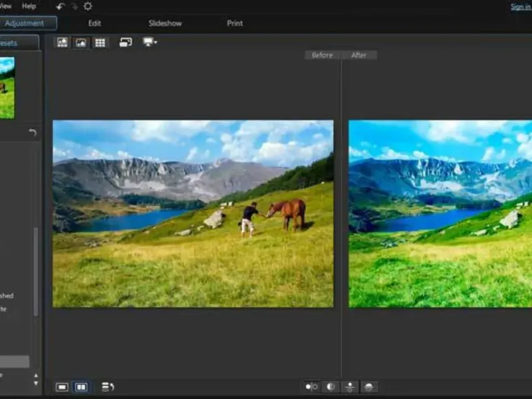Image resolution: width=532 pixels, height=399 pixels.
Task: Click the preset preview thumbnail in left panel
Action: click(7, 88)
